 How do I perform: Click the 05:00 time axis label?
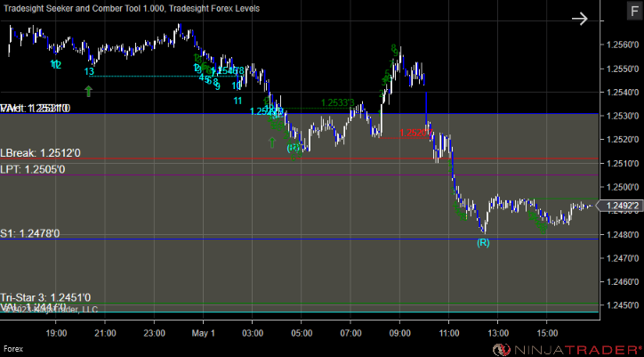coord(302,332)
